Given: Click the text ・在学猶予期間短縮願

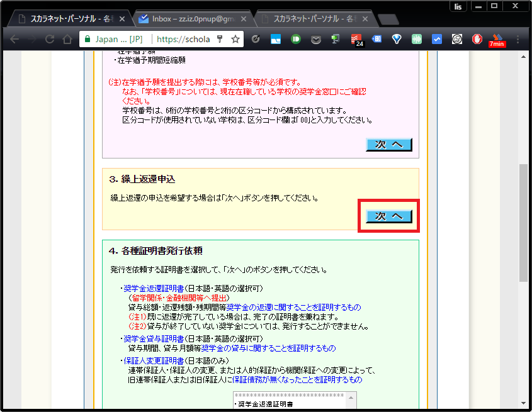Looking at the screenshot, I should [x=149, y=60].
